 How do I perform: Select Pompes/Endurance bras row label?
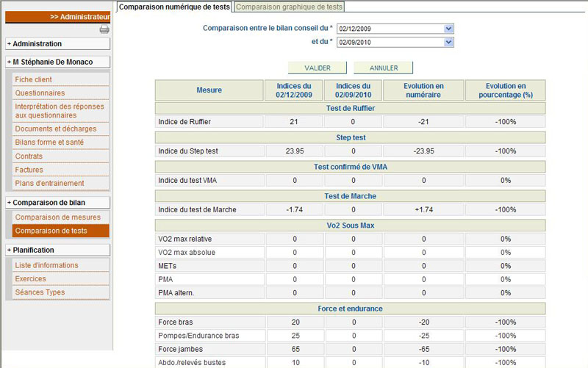point(198,336)
